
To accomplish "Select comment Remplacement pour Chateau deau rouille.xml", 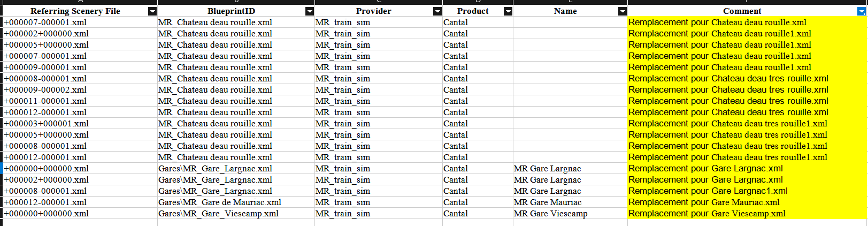I will point(747,22).
